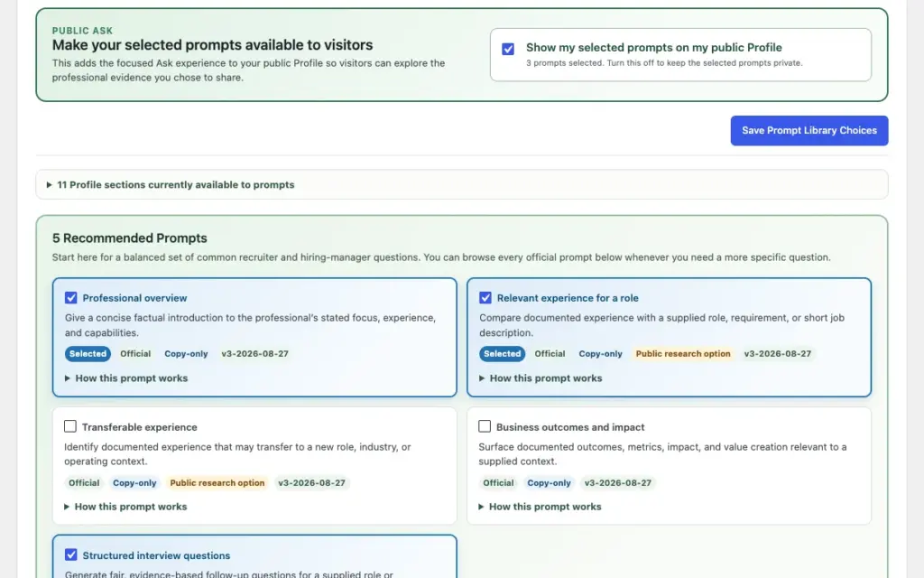Click Public research option tag on Transferable experience
Screen dimensions: 924x578
click(x=217, y=482)
